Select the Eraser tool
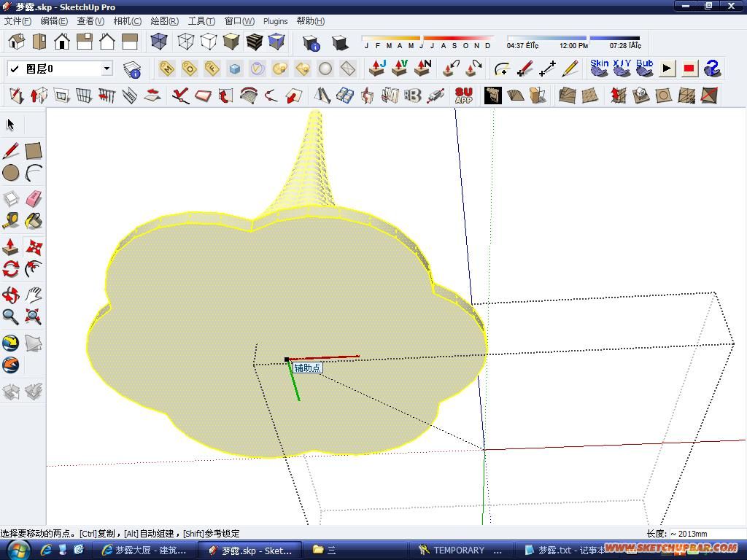 34,199
